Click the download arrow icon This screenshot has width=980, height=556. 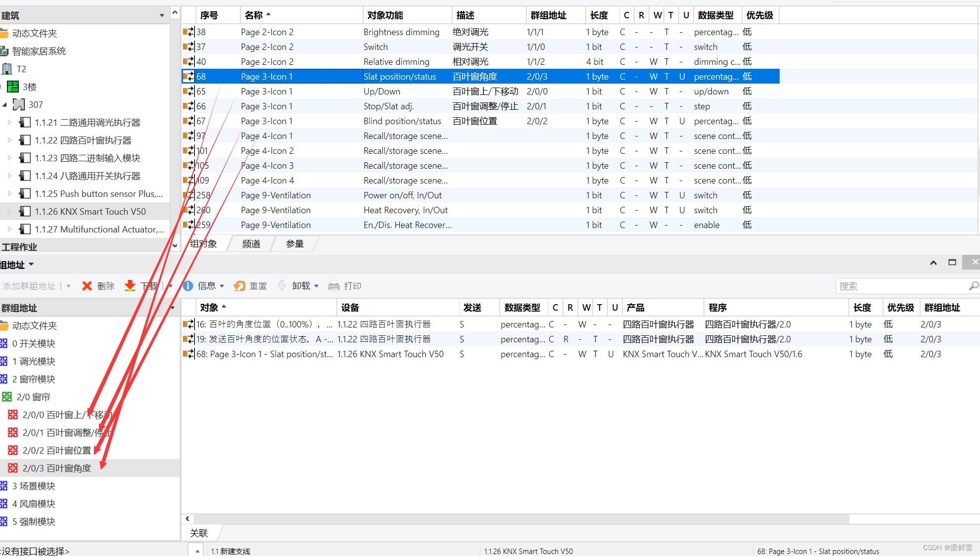pos(130,286)
